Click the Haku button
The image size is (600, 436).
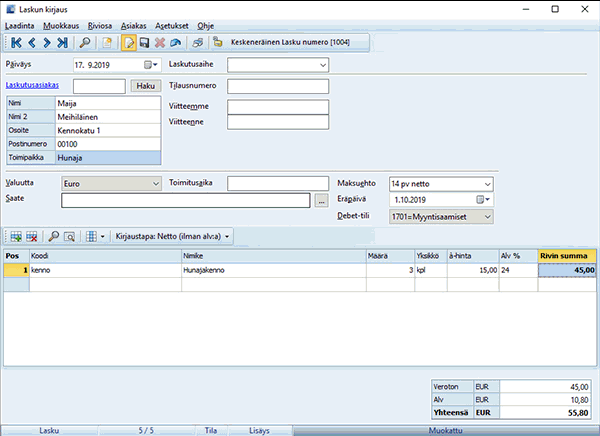(x=145, y=86)
